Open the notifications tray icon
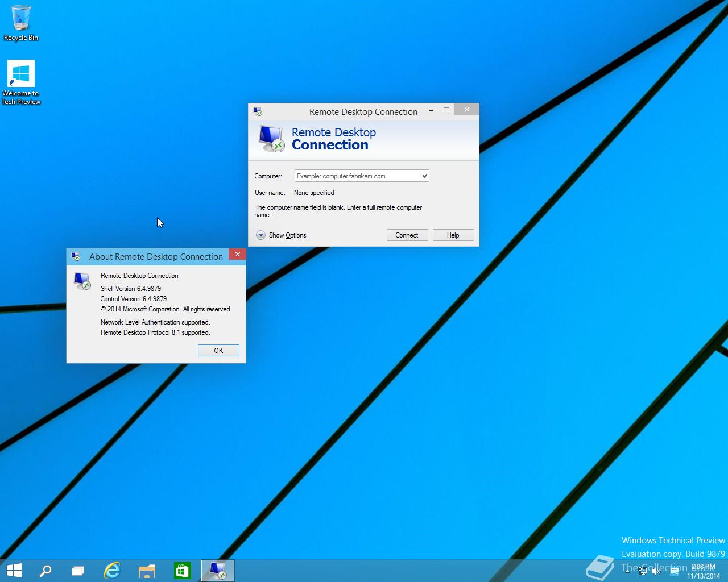 (x=675, y=571)
